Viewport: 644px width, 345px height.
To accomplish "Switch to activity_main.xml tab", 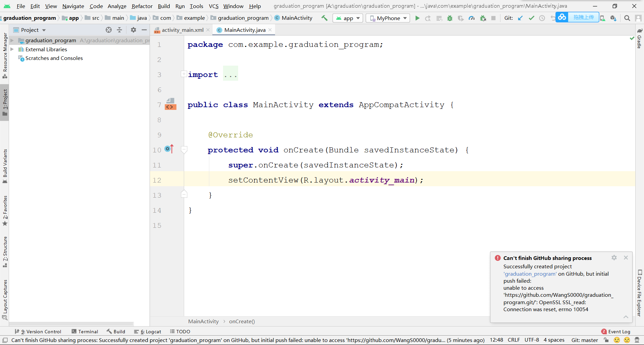I will coord(182,30).
